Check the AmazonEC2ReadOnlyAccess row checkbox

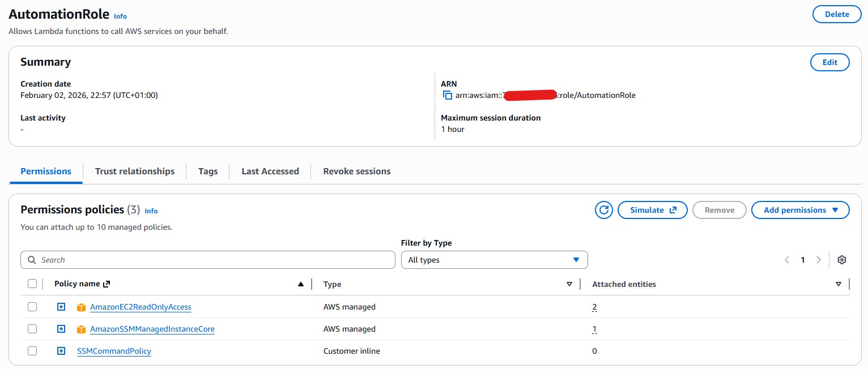coord(32,307)
